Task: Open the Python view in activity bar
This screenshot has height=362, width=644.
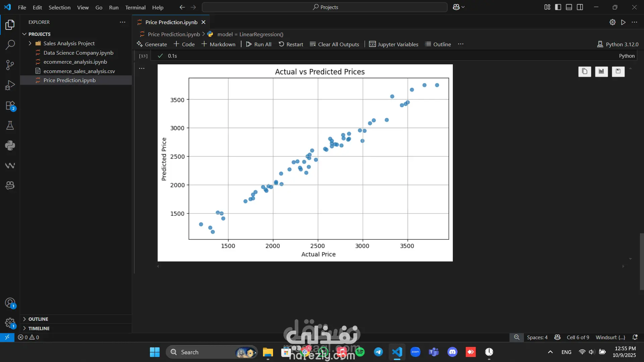Action: pos(10,145)
